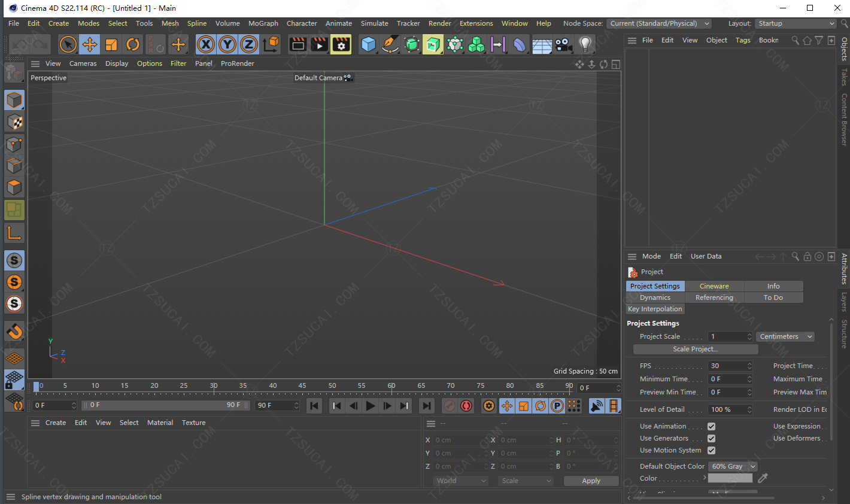This screenshot has width=850, height=504.
Task: Click the gray Color swatch
Action: (x=730, y=478)
